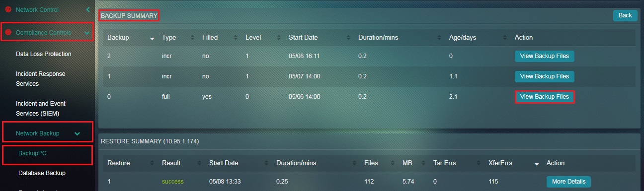Click age value '1.1'

click(x=453, y=76)
